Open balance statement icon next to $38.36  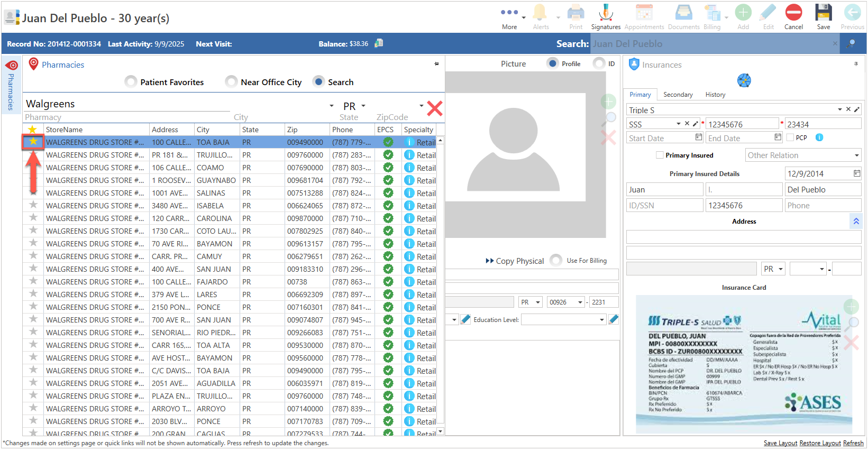click(379, 43)
